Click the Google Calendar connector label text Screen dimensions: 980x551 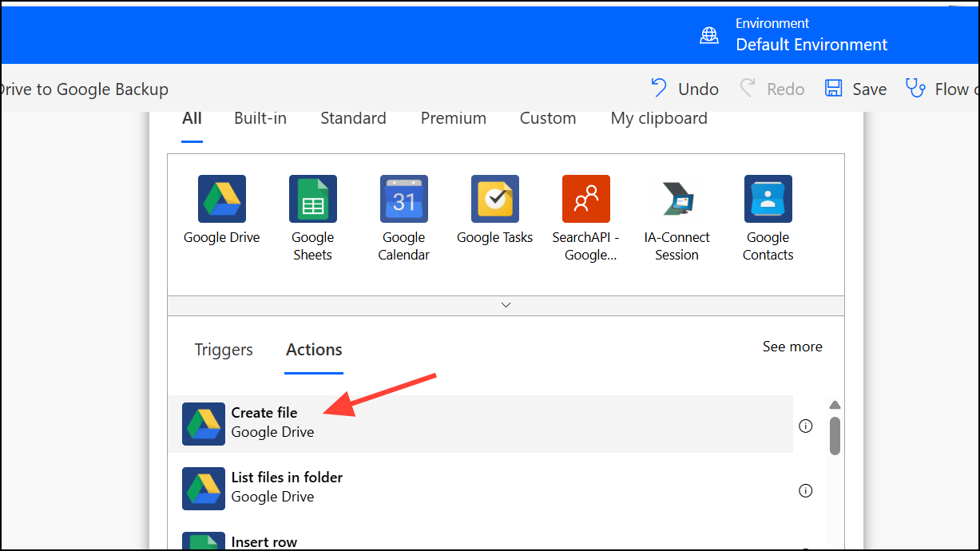[404, 246]
